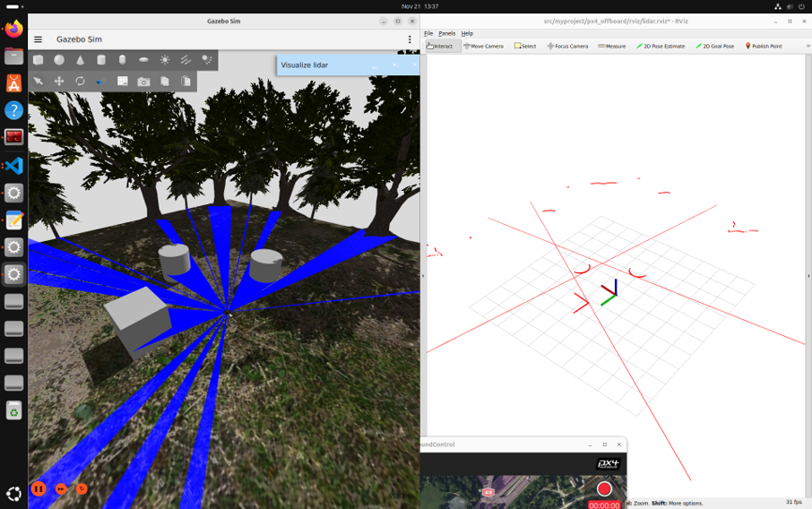This screenshot has width=812, height=509.
Task: Activate the Publish Point tool
Action: [764, 46]
